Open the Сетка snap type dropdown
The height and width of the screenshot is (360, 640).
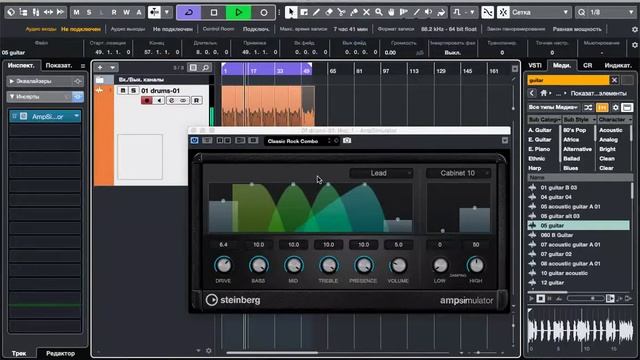[x=540, y=12]
